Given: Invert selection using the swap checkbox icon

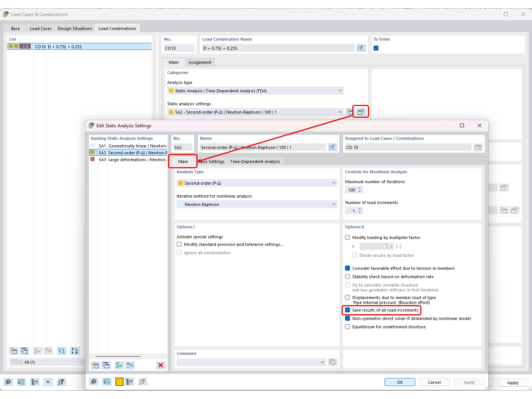Looking at the screenshot, I should (x=130, y=365).
